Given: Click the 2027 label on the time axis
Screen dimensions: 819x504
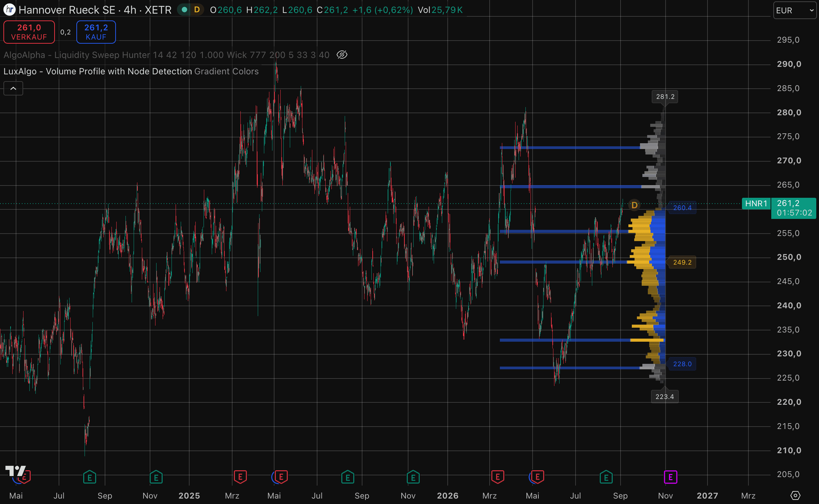Looking at the screenshot, I should tap(708, 495).
